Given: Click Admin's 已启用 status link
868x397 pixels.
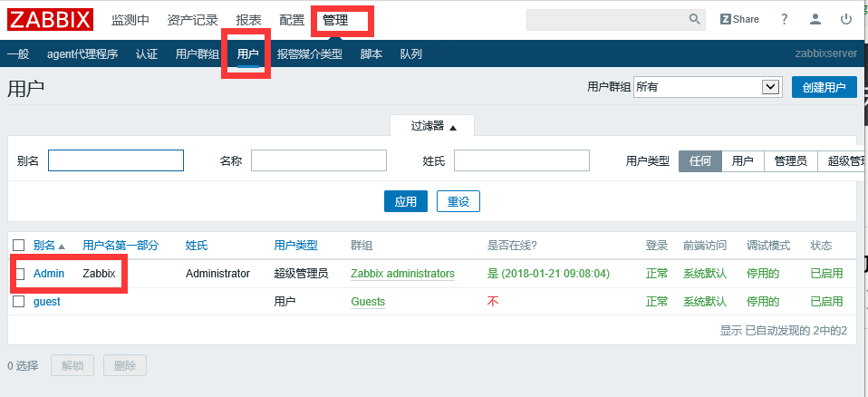Looking at the screenshot, I should [x=826, y=274].
